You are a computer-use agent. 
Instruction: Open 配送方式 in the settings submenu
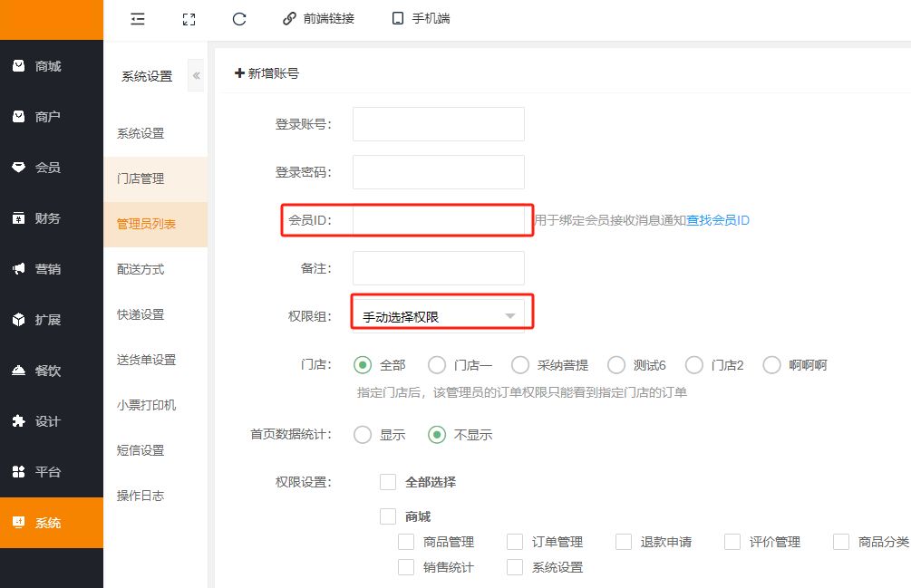[141, 269]
